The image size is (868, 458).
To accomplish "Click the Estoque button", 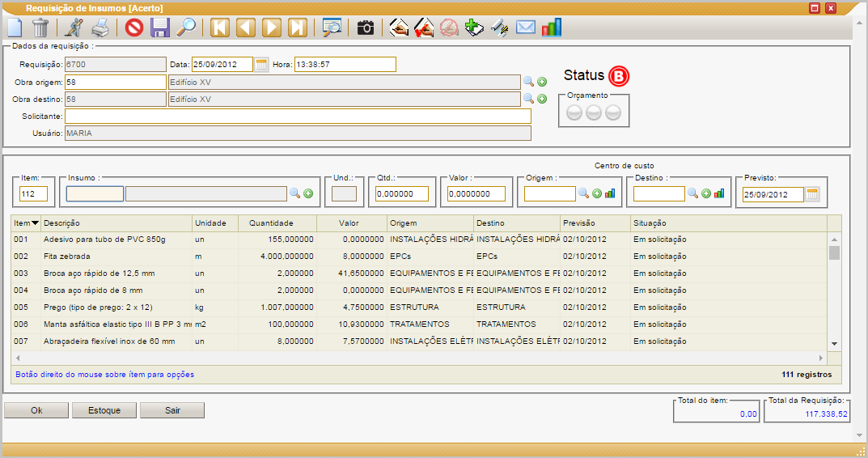I will [104, 410].
